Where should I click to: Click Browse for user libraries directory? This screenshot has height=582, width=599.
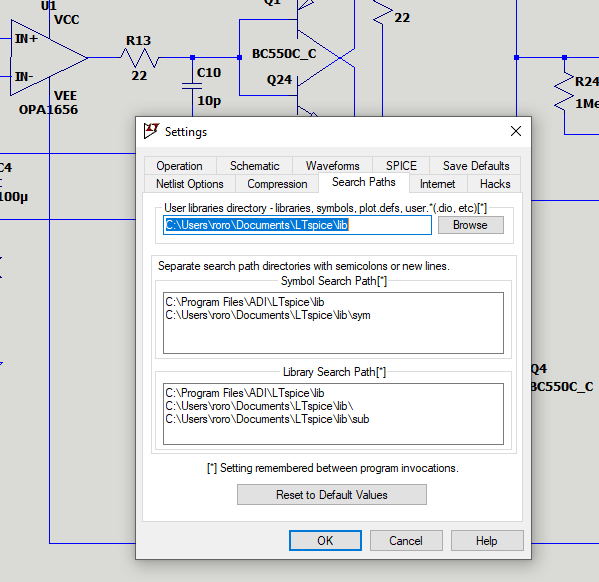click(x=471, y=225)
